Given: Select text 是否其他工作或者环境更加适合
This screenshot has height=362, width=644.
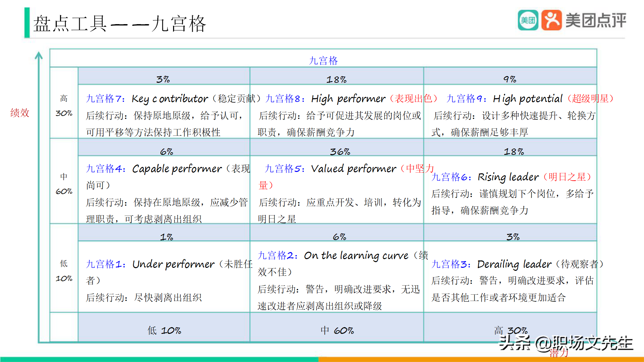Looking at the screenshot, I should (499, 297).
